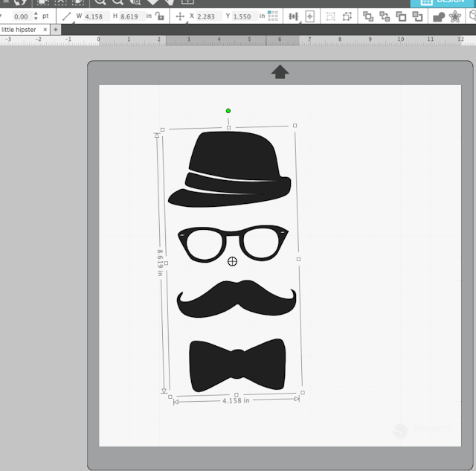Add a new document tab with plus
The height and width of the screenshot is (471, 476).
coord(56,30)
